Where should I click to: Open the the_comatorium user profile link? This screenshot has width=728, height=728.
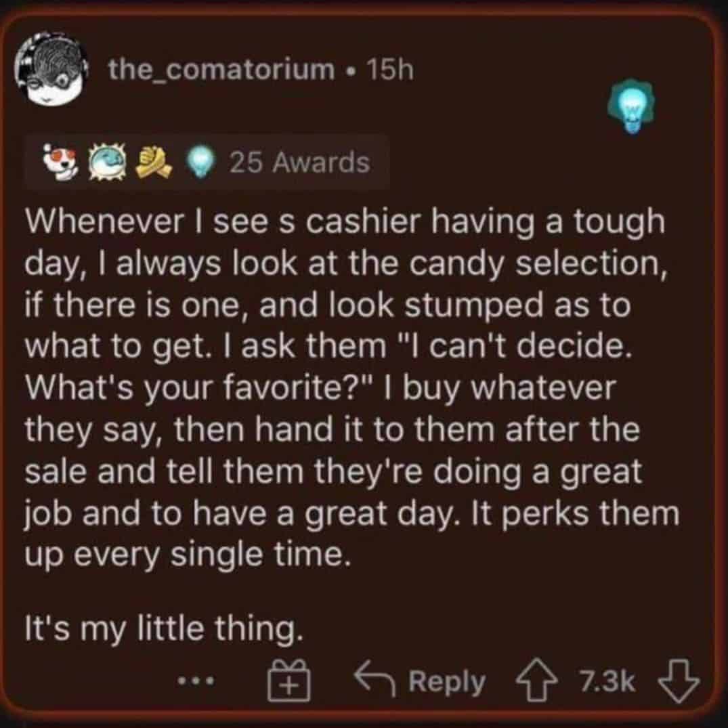point(221,69)
